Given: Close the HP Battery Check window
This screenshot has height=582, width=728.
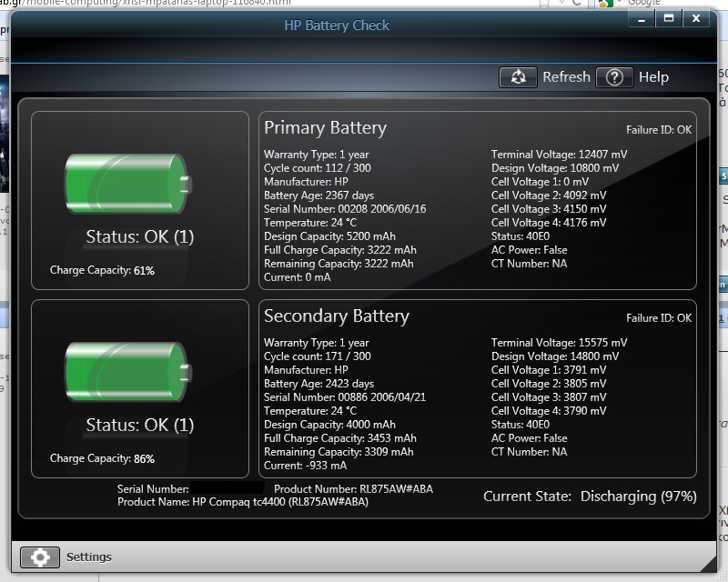Looking at the screenshot, I should click(x=695, y=19).
